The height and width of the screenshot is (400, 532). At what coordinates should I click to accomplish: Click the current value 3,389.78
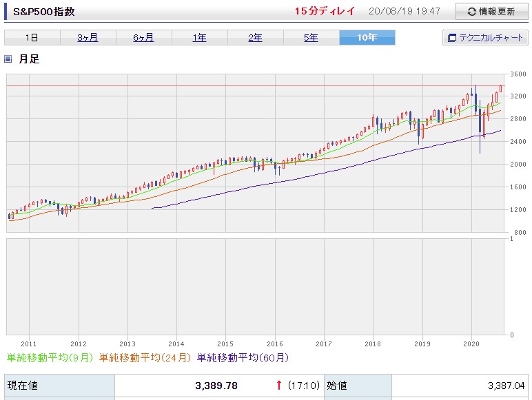point(216,386)
